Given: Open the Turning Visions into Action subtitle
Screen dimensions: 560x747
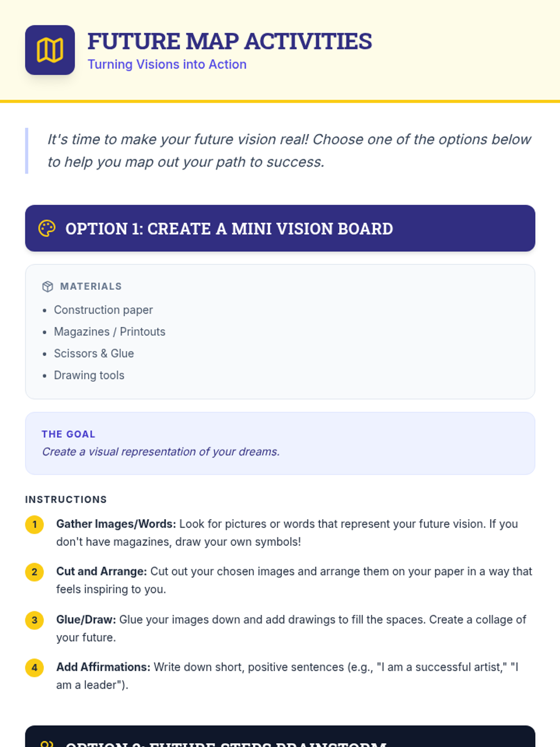Looking at the screenshot, I should click(x=167, y=64).
